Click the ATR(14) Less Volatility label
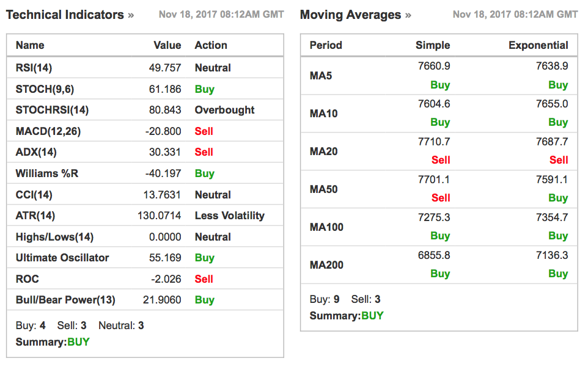This screenshot has width=588, height=367. [x=229, y=216]
